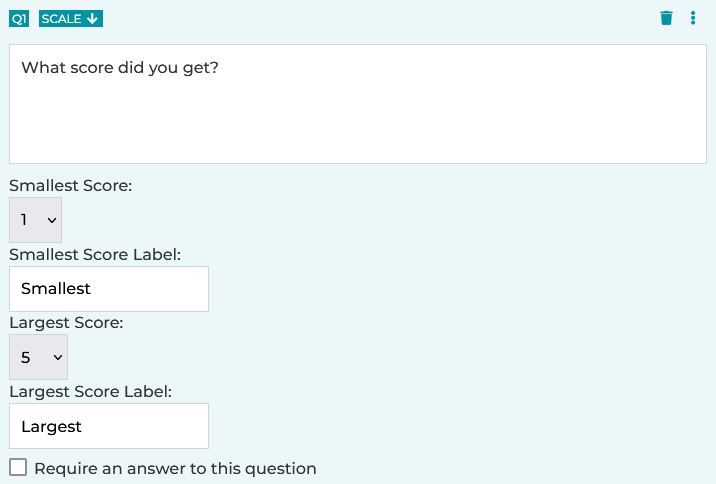Click into the 'What score did you get?' text
Image resolution: width=716 pixels, height=484 pixels.
(x=120, y=68)
